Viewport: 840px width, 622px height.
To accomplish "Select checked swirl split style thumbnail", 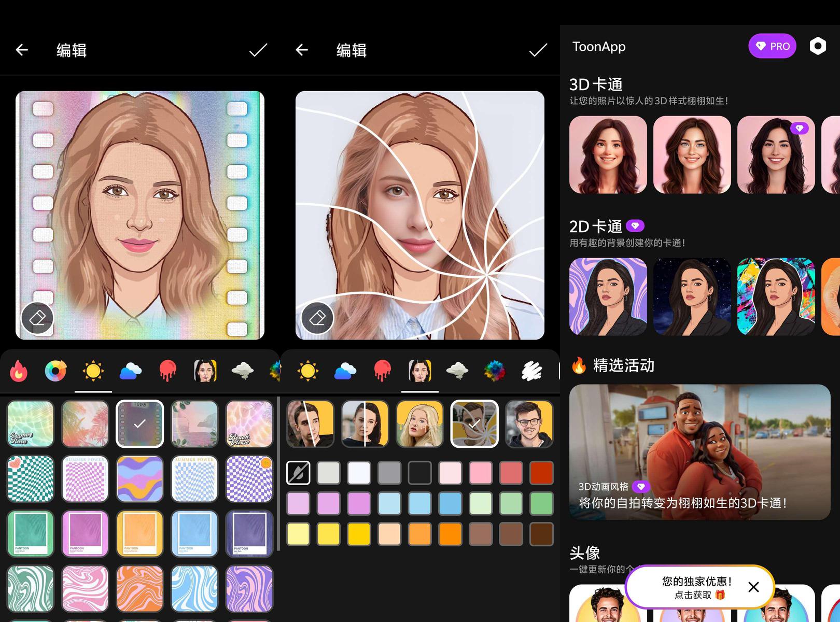I will (474, 424).
